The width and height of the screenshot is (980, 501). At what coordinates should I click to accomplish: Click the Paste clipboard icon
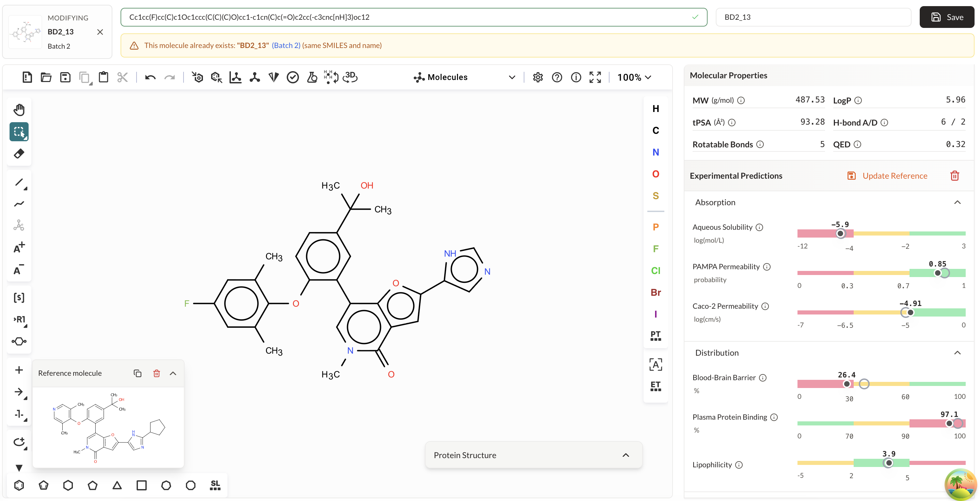coord(104,77)
